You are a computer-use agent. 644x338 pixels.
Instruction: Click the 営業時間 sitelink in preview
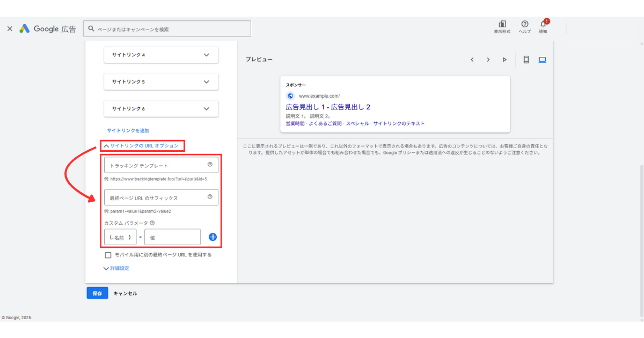(295, 123)
